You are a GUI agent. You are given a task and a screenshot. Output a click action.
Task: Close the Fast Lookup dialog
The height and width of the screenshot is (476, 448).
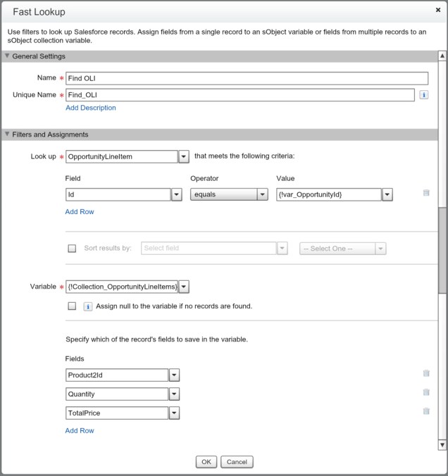tap(438, 11)
